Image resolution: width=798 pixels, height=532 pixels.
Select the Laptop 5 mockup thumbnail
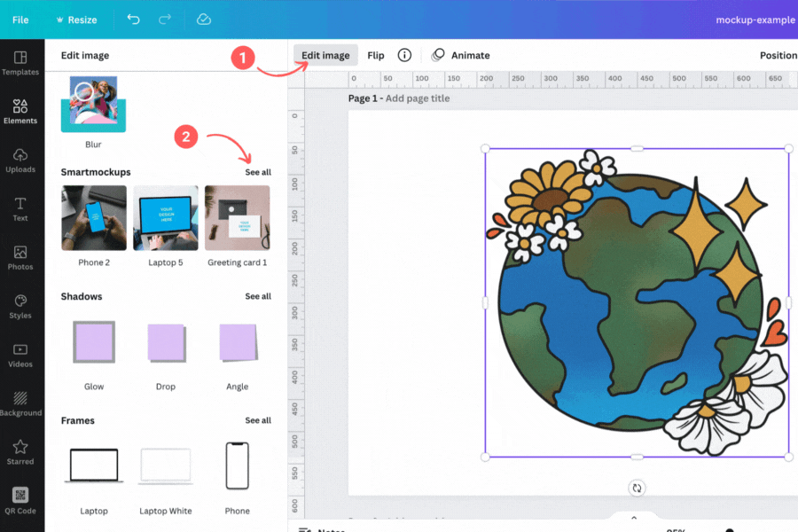166,218
